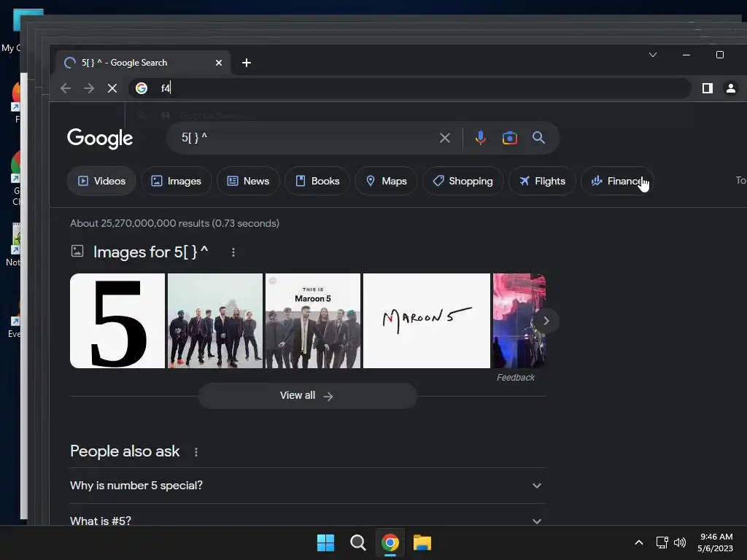Click the Feedback link under images
This screenshot has height=560, width=747.
[x=516, y=378]
